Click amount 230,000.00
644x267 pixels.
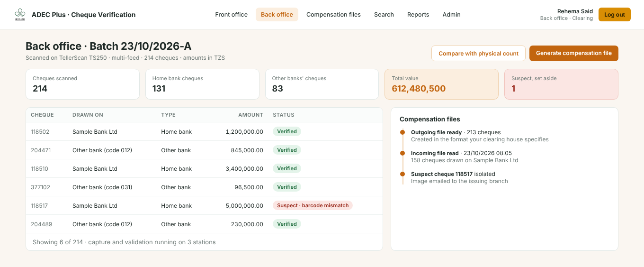247,224
